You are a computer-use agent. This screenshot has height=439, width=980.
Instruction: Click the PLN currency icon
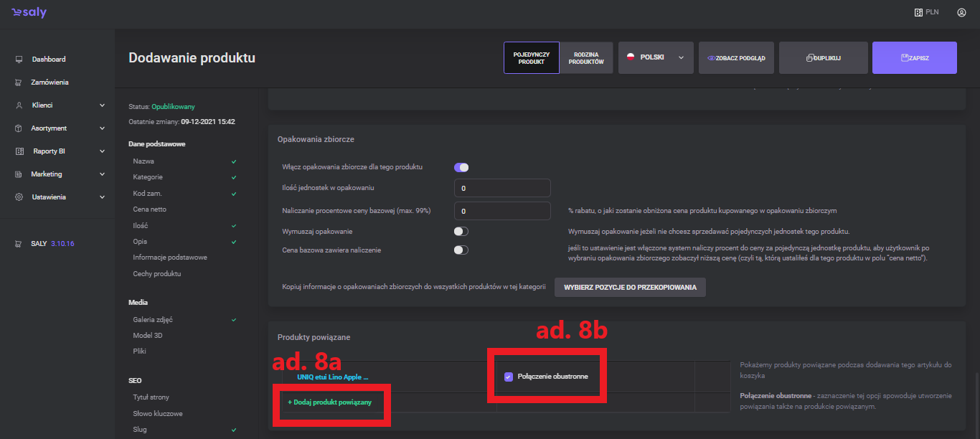pyautogui.click(x=918, y=12)
